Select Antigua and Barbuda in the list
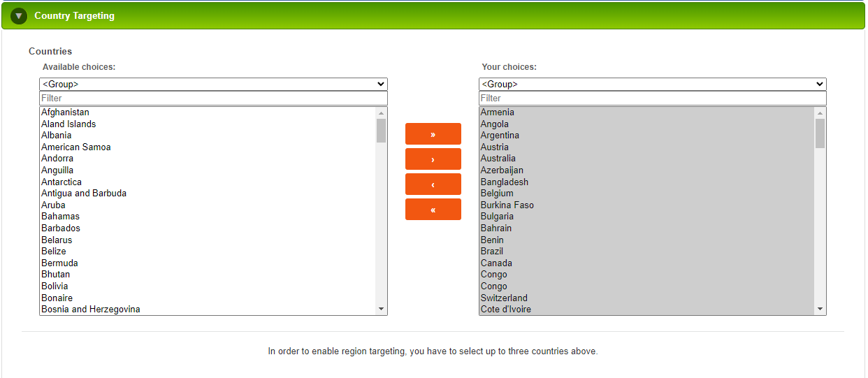Screen dimensions: 868x378 point(208,194)
